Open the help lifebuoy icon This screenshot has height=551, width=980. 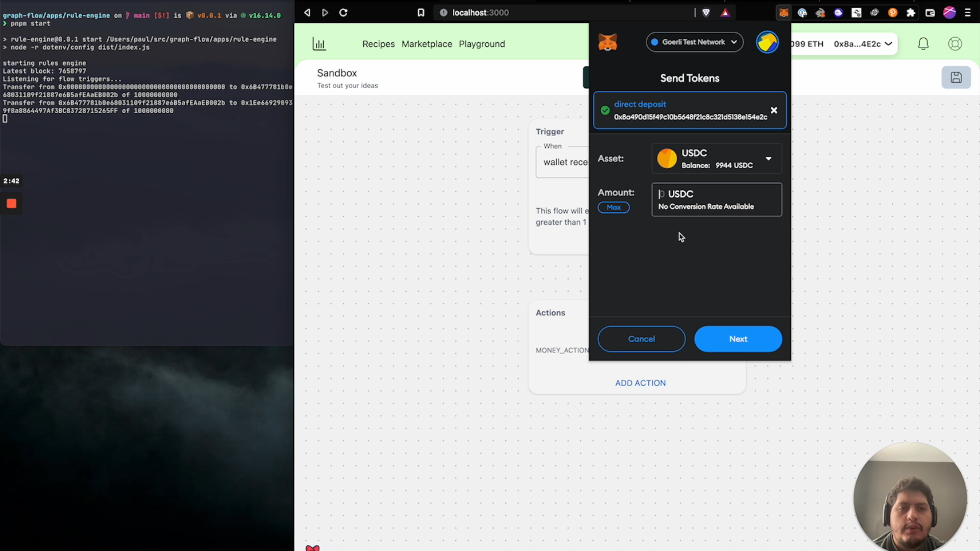(x=955, y=44)
